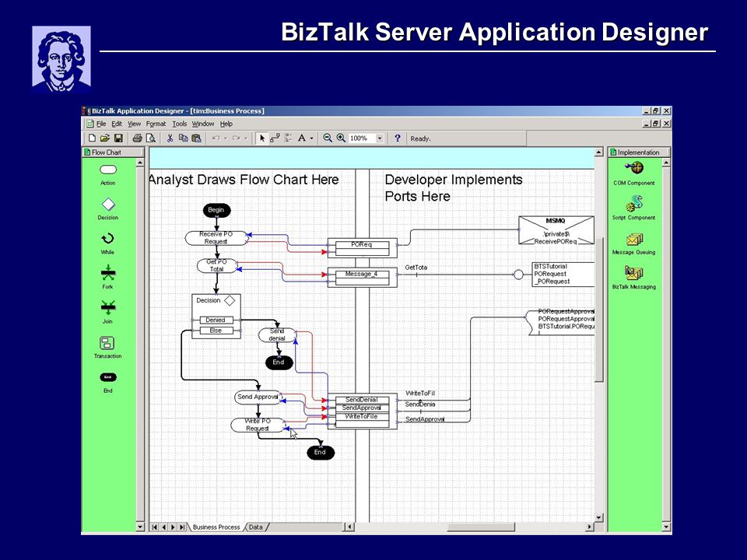Screen dimensions: 747x560
Task: Select the Send denial action shape
Action: click(x=277, y=334)
